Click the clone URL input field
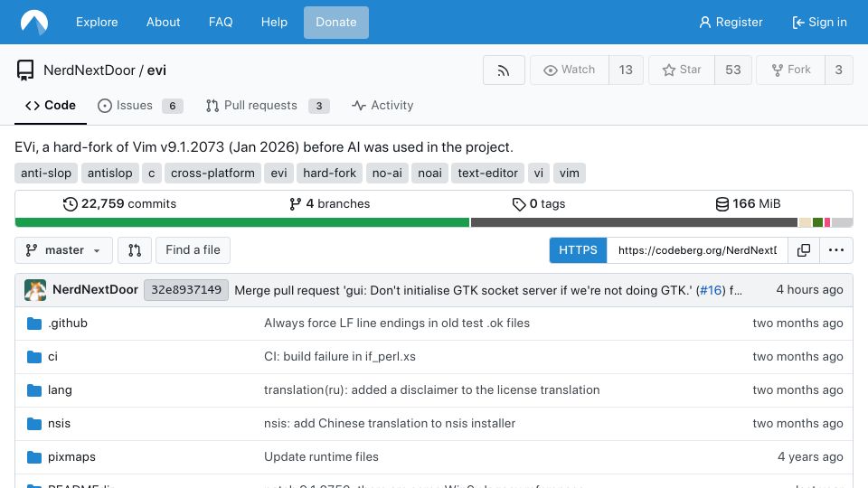 tap(697, 250)
